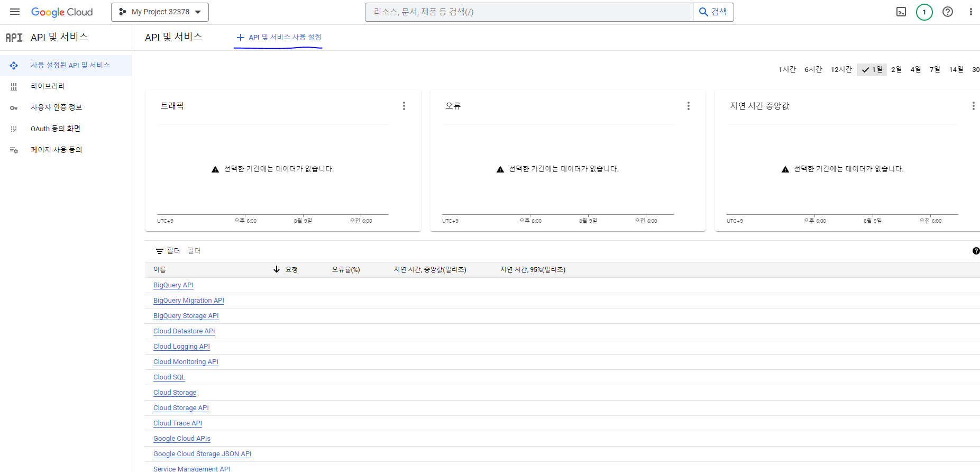Open the Cloud Storage API link

pos(181,408)
